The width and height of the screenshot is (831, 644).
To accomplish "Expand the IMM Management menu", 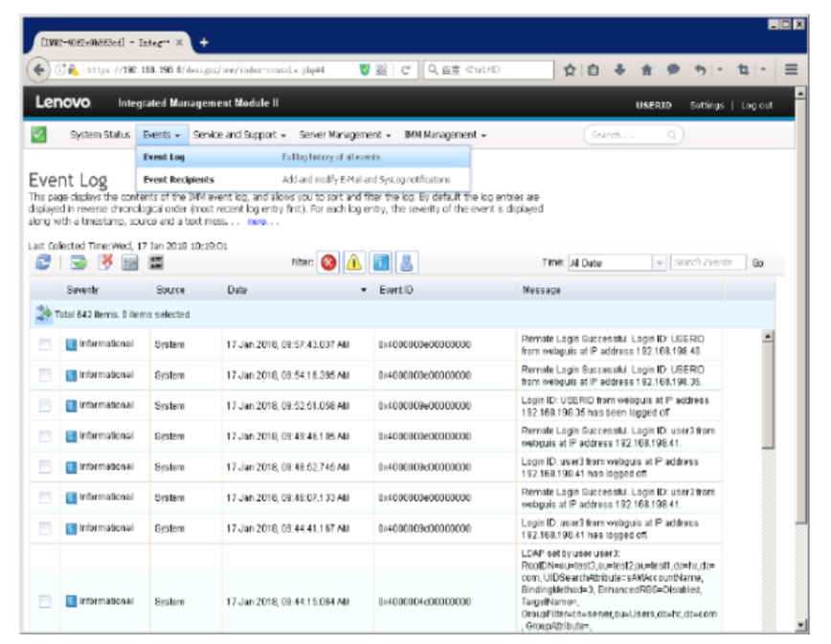I will coord(445,135).
